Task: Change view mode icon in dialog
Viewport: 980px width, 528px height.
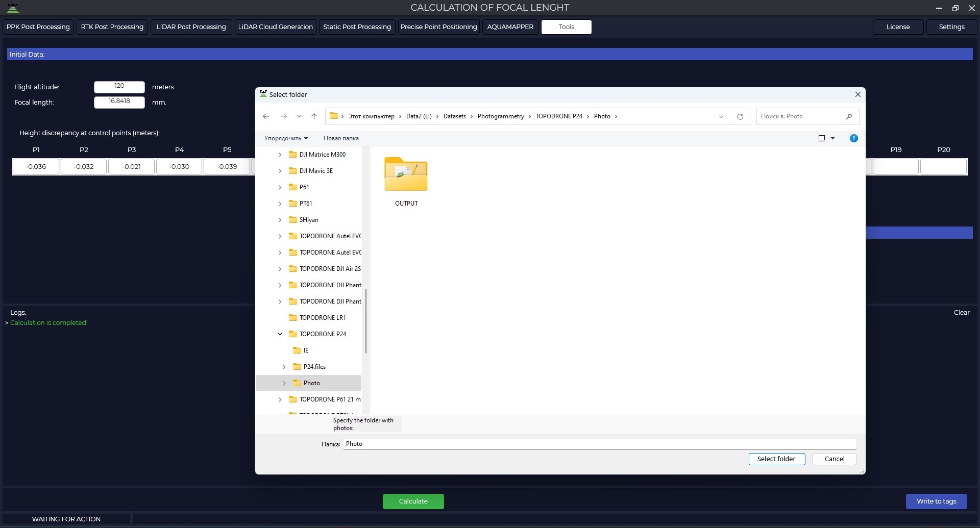Action: (822, 138)
